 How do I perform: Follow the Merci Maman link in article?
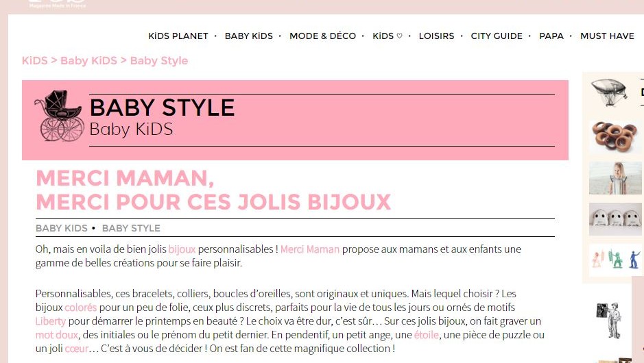[x=310, y=249]
